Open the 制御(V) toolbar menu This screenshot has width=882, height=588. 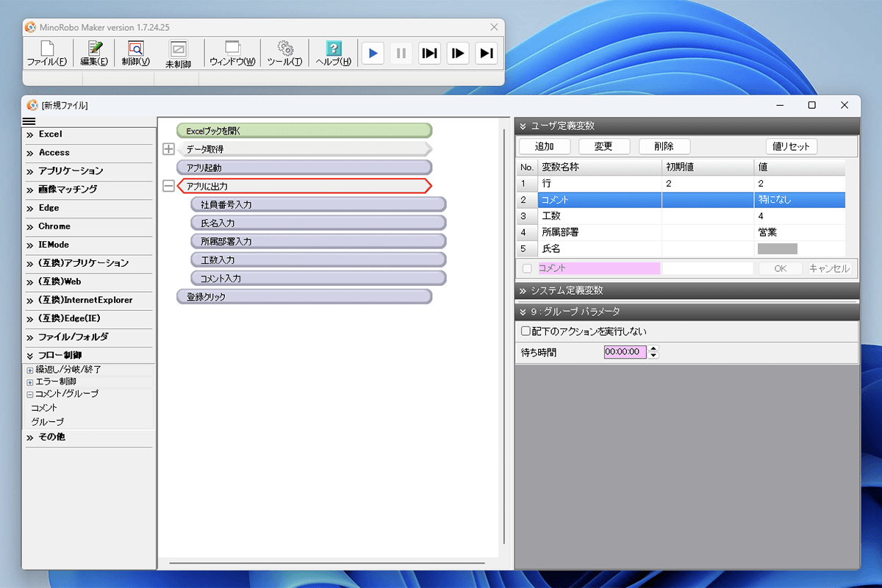point(136,54)
